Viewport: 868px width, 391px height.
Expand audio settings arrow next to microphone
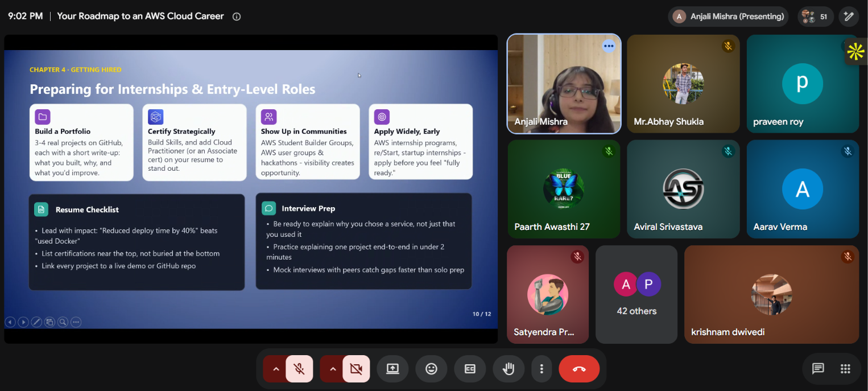276,369
